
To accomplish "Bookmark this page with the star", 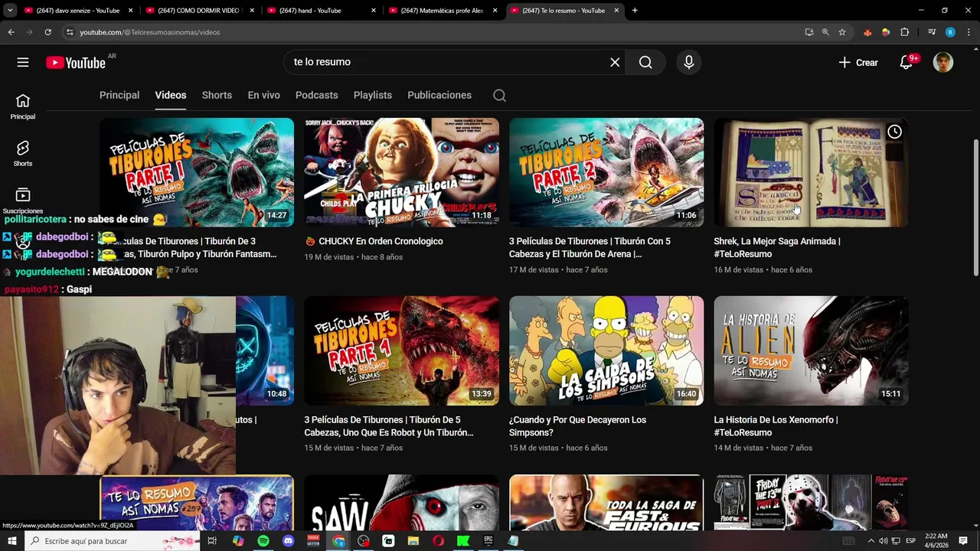I will click(x=842, y=32).
